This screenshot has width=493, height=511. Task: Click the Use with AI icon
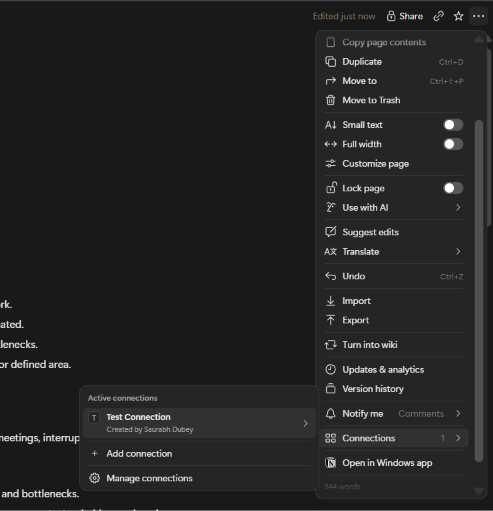coord(330,207)
